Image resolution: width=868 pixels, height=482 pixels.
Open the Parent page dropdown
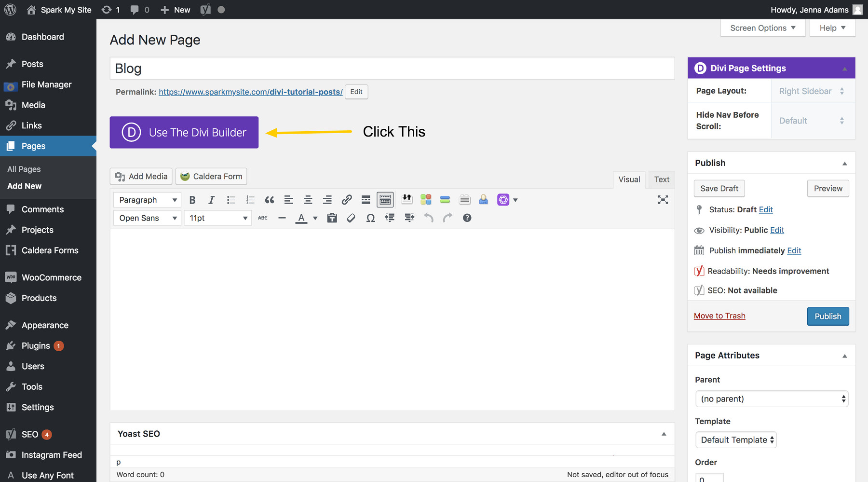(772, 399)
